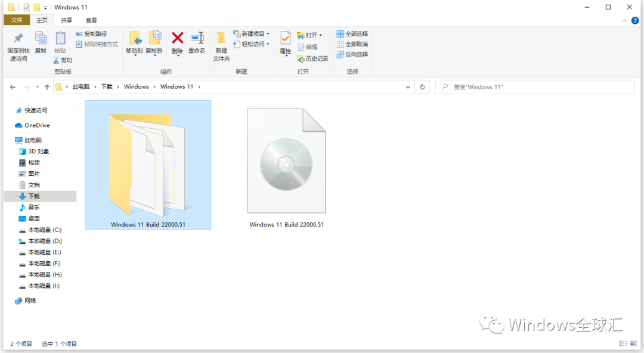The image size is (644, 353).
Task: Open Desktop in navigation pane
Action: 30,219
